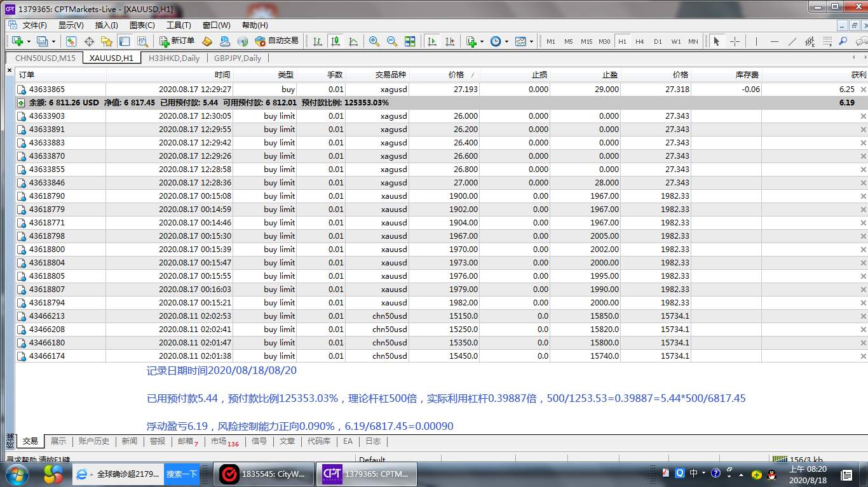Toggle 自动交易 auto trading
This screenshot has width=868, height=487.
(x=276, y=41)
